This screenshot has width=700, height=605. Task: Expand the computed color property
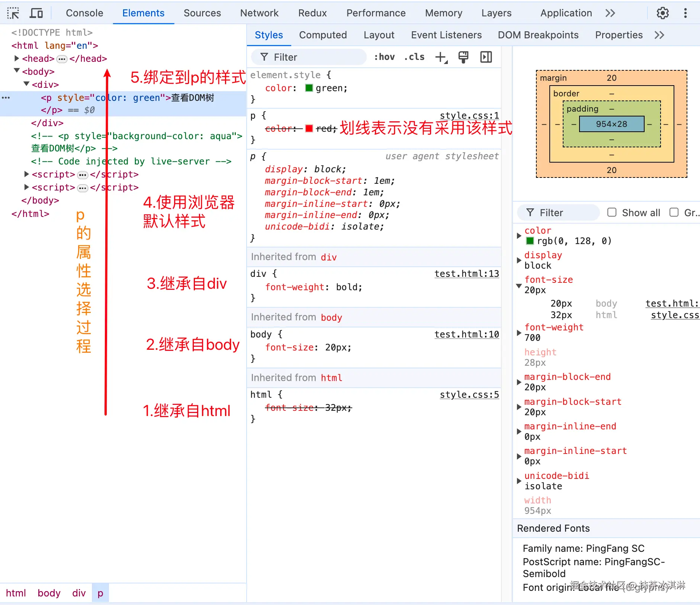[x=519, y=236]
